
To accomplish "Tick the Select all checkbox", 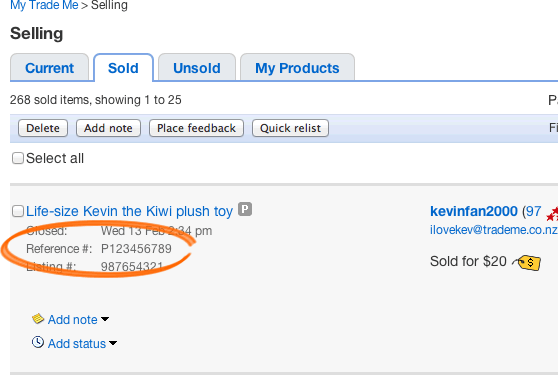I will tap(18, 158).
